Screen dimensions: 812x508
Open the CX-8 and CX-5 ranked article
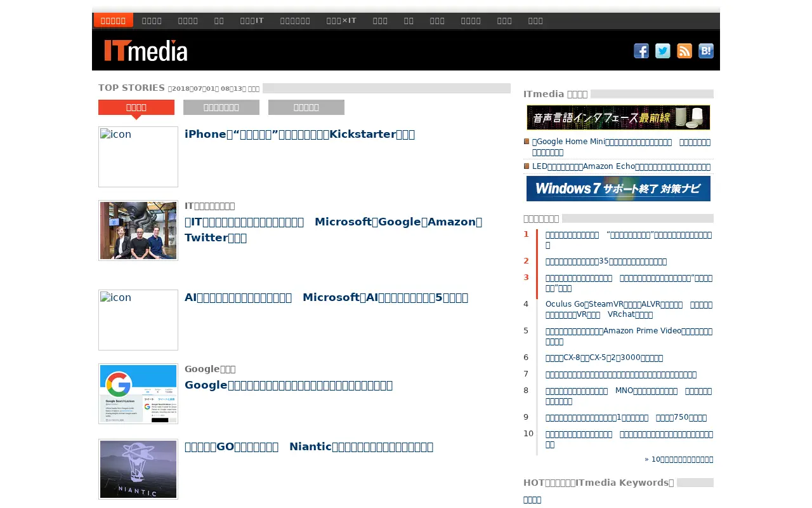click(604, 358)
